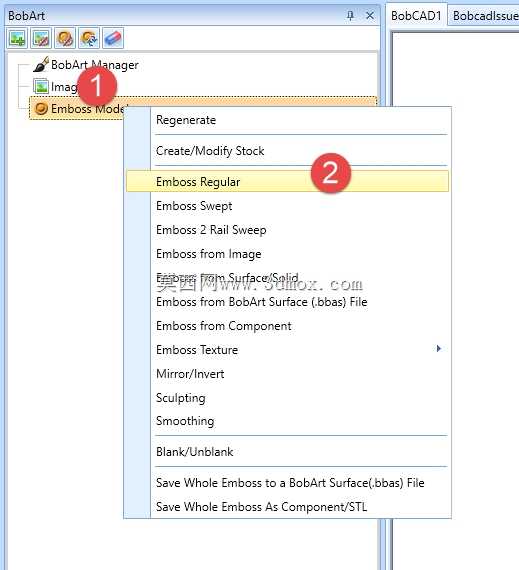This screenshot has height=570, width=519.
Task: Select Emboss Regular in context menu
Action: [x=287, y=181]
